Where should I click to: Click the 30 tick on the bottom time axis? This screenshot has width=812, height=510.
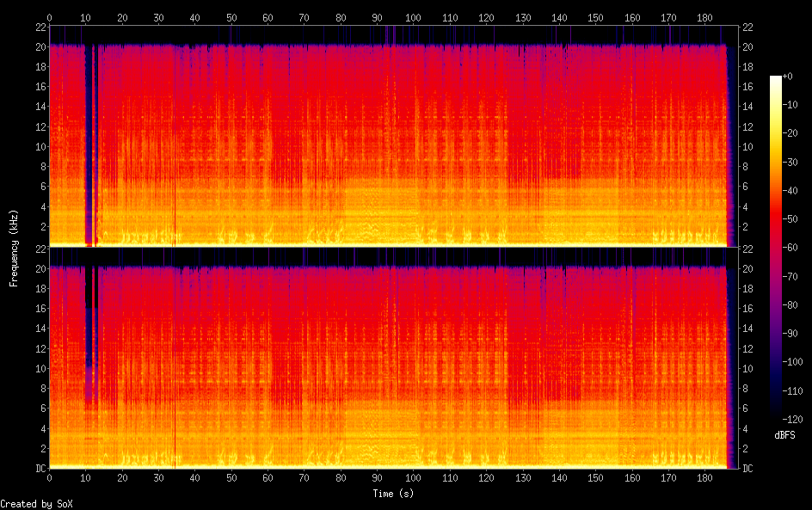[158, 477]
